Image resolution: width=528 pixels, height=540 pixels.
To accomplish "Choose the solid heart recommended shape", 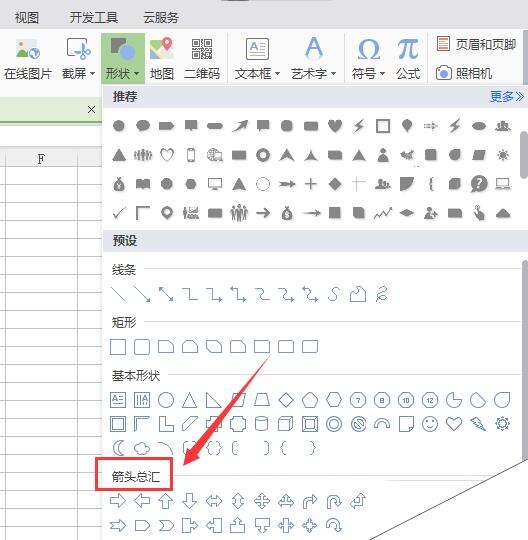I will [x=335, y=126].
